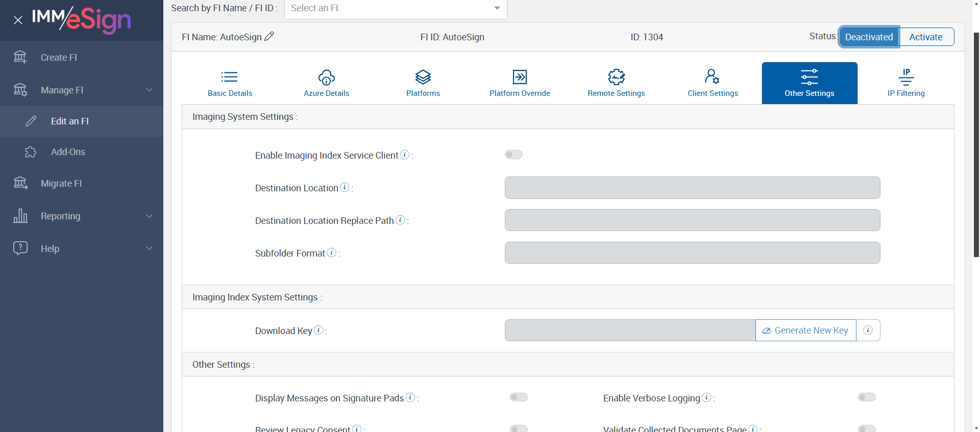Click the Migrate FI bank icon
The width and height of the screenshot is (980, 432).
pos(20,183)
